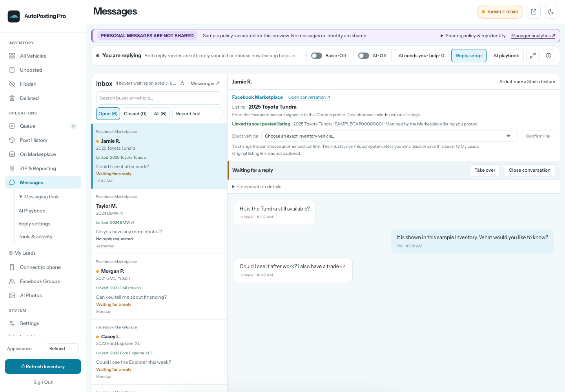Image resolution: width=565 pixels, height=392 pixels.
Task: Expand Sharing policy & my identity
Action: [473, 36]
